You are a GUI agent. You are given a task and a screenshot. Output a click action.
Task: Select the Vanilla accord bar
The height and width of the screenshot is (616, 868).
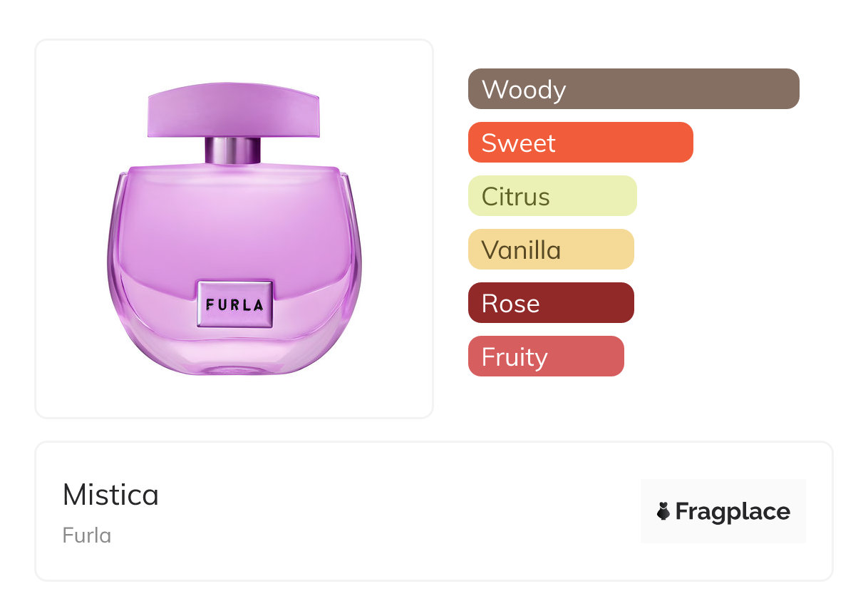[x=551, y=250]
